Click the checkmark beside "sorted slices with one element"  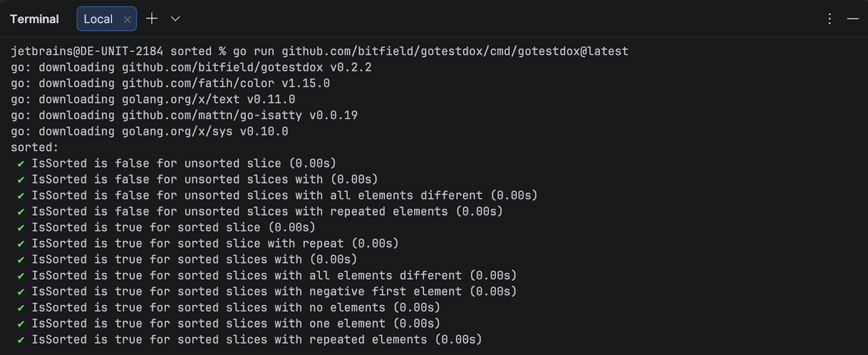click(21, 324)
